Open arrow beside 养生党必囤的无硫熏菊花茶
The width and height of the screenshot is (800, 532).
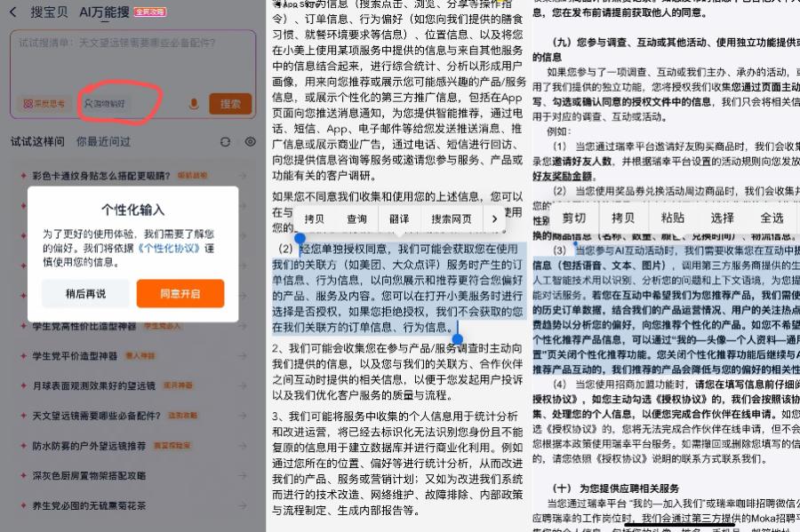point(243,504)
